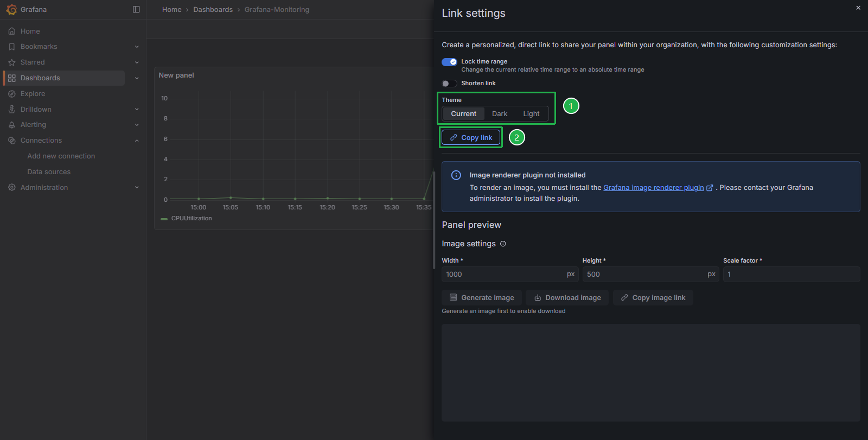
Task: Click the Copy image link button
Action: 653,298
